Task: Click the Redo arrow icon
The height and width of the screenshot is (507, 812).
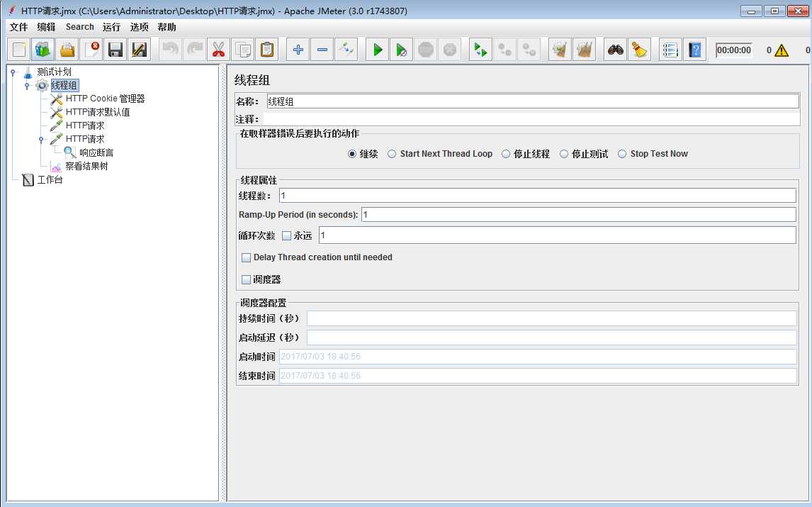Action: (x=195, y=50)
